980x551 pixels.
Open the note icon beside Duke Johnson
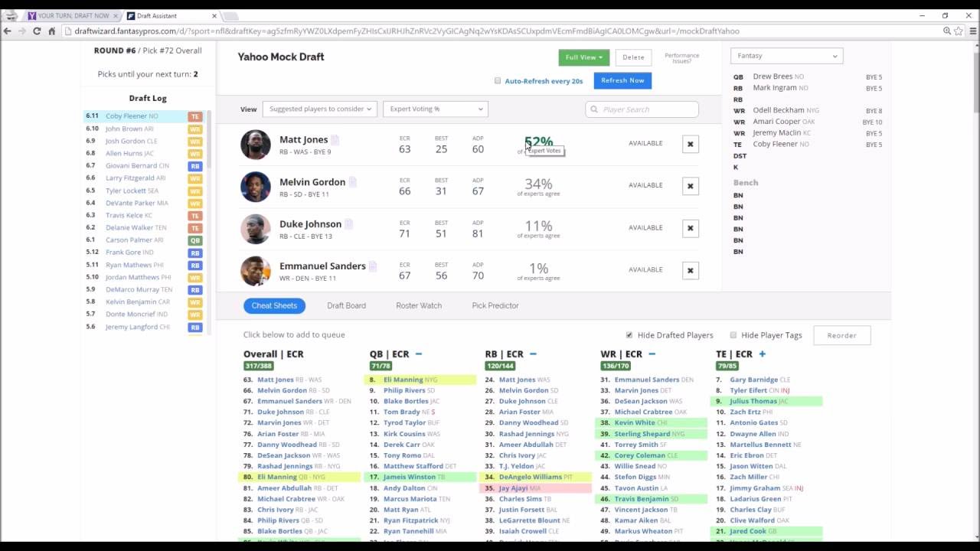click(348, 224)
